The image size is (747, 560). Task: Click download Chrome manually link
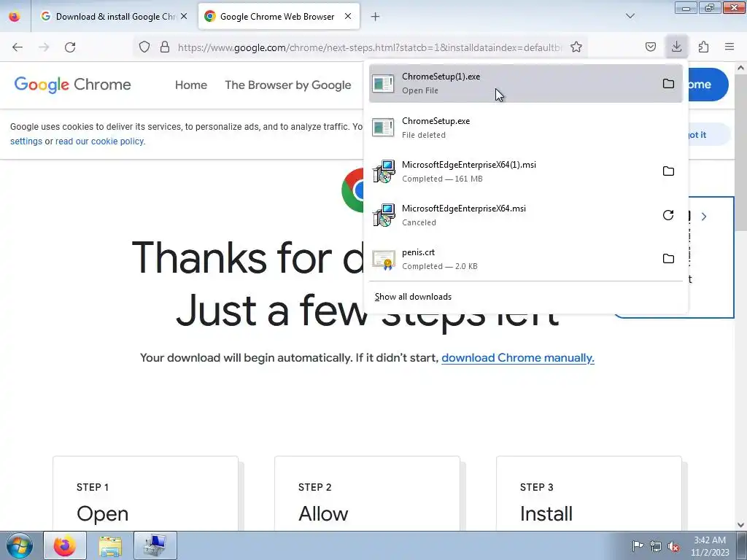(x=518, y=357)
